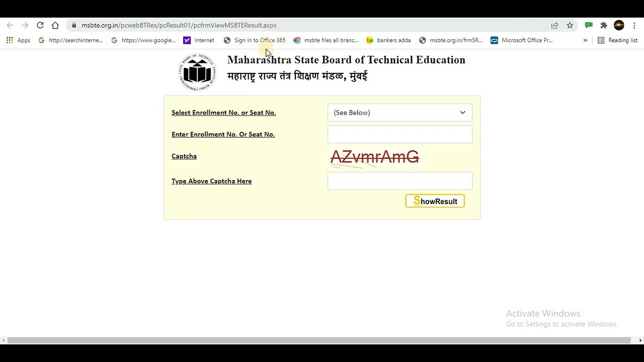644x362 pixels.
Task: Click the captcha text input field
Action: (400, 181)
